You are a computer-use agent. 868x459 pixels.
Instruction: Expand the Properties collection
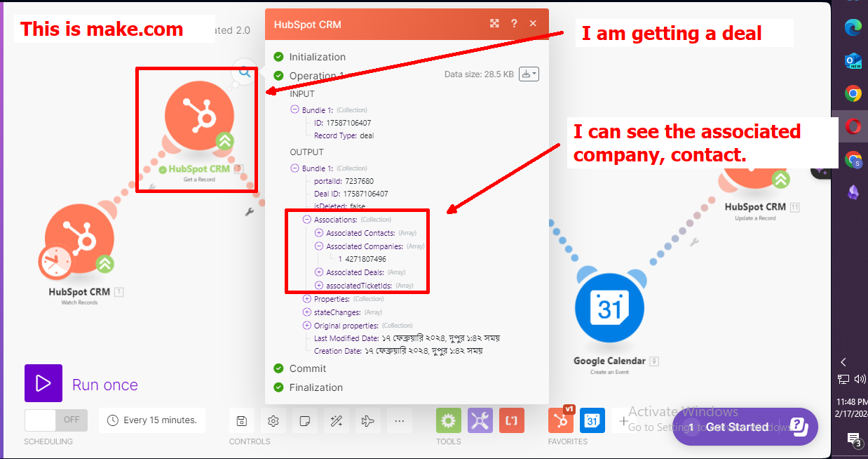click(307, 299)
